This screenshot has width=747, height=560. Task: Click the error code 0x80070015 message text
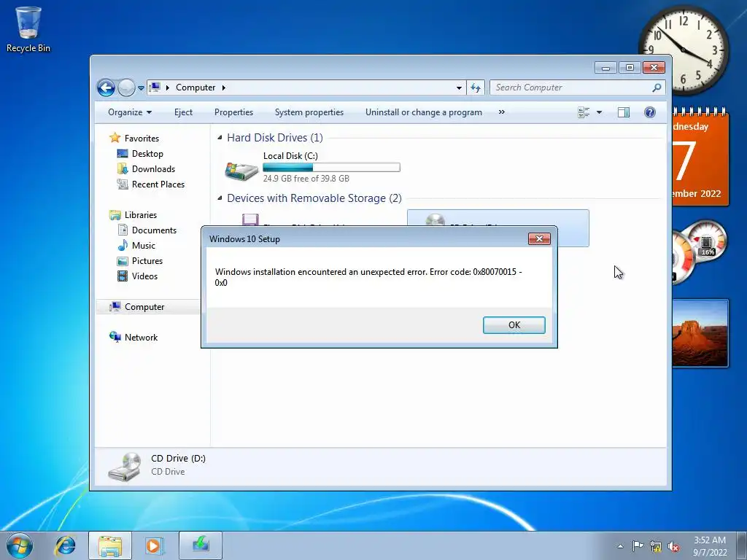[368, 277]
